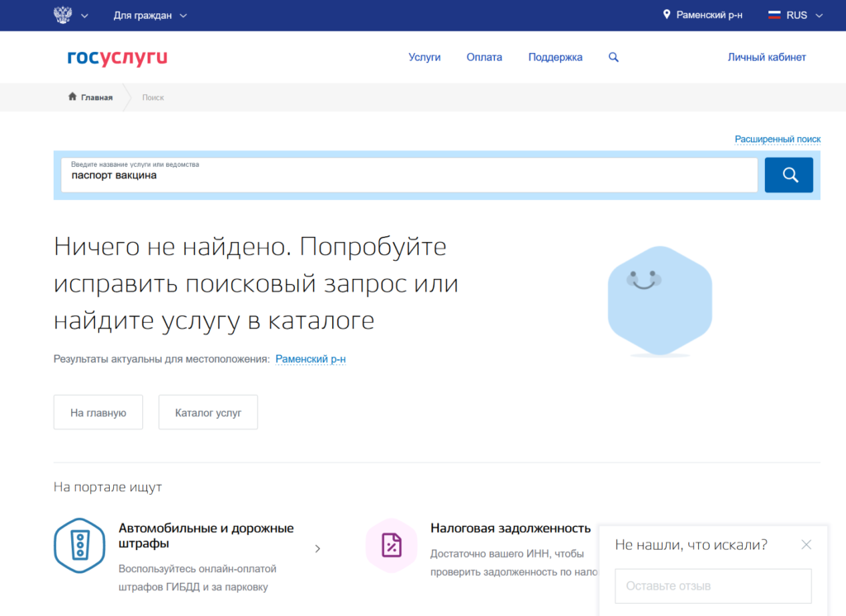Click the location pin icon in header
The width and height of the screenshot is (846, 616).
click(667, 15)
